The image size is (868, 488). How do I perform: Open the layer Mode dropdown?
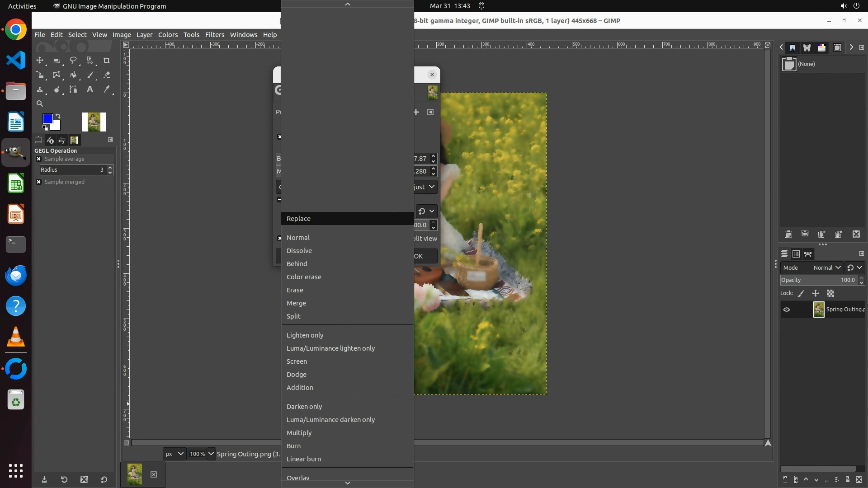(x=826, y=267)
